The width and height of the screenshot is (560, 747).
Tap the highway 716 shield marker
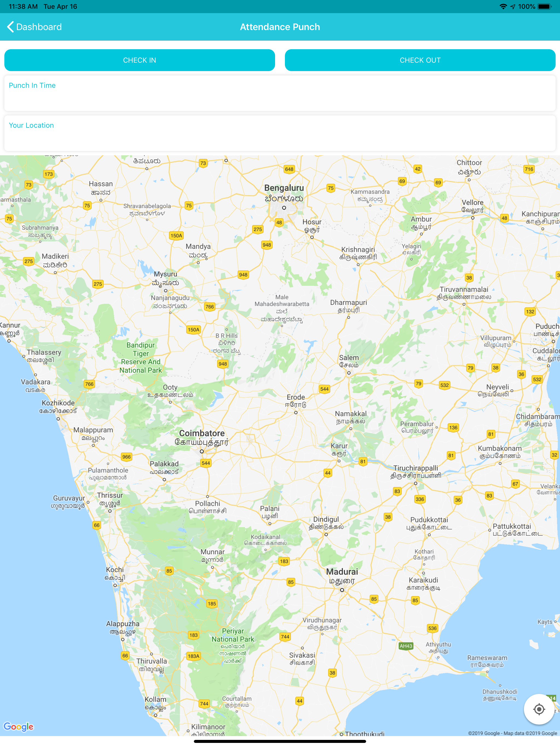529,169
